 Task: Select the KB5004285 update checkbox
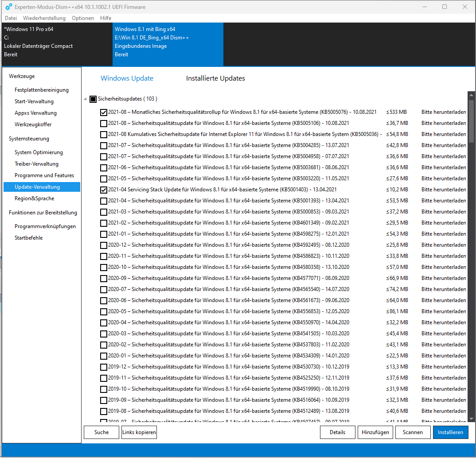[x=104, y=146]
